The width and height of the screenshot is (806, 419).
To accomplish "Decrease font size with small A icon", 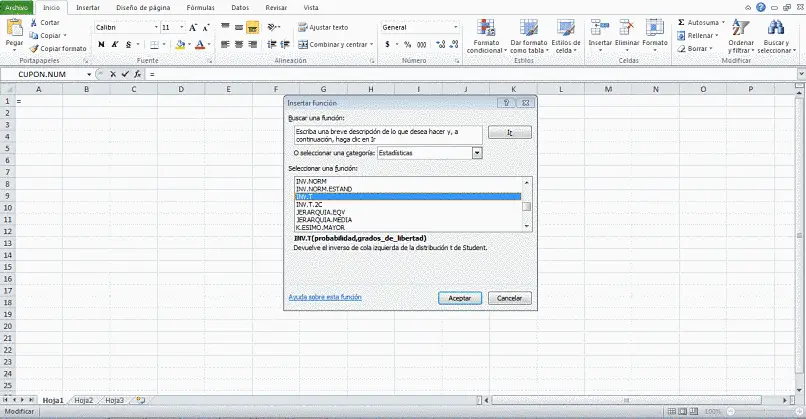I will (x=206, y=28).
